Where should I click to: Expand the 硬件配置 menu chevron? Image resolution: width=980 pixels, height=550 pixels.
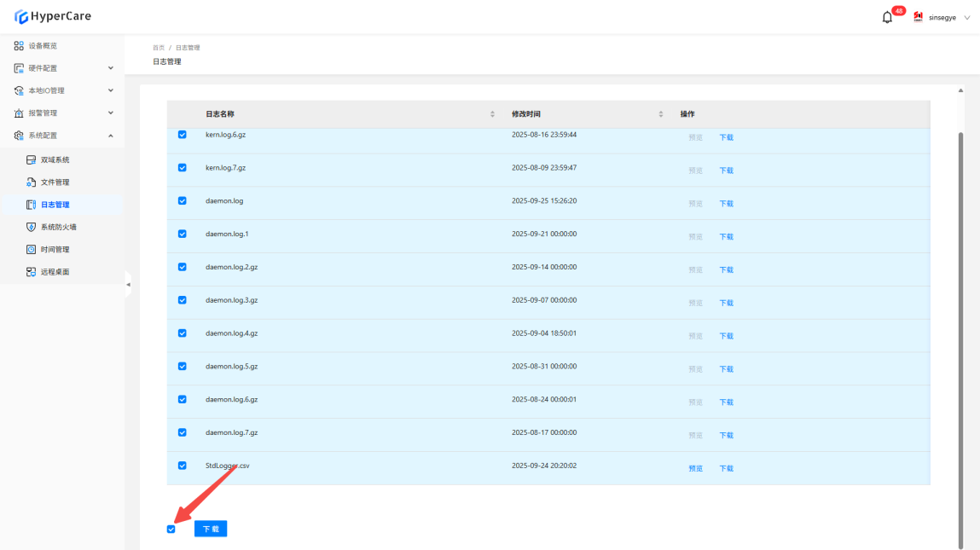[110, 68]
